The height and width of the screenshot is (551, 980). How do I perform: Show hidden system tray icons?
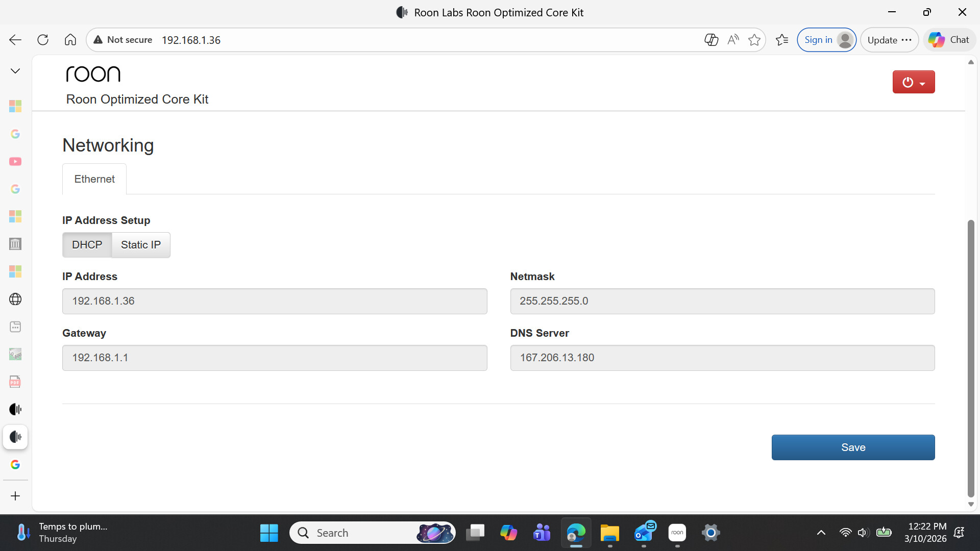coord(821,533)
